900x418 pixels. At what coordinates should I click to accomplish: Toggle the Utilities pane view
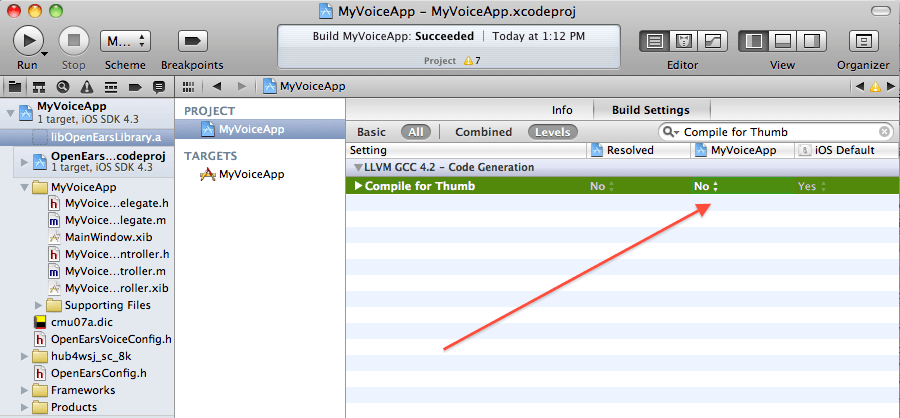pos(812,41)
